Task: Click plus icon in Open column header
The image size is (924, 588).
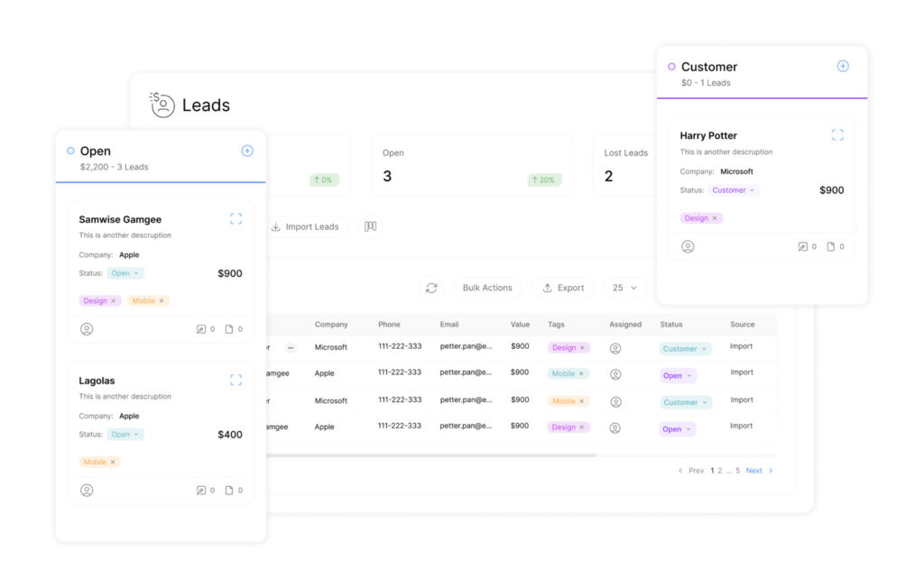Action: pyautogui.click(x=247, y=151)
